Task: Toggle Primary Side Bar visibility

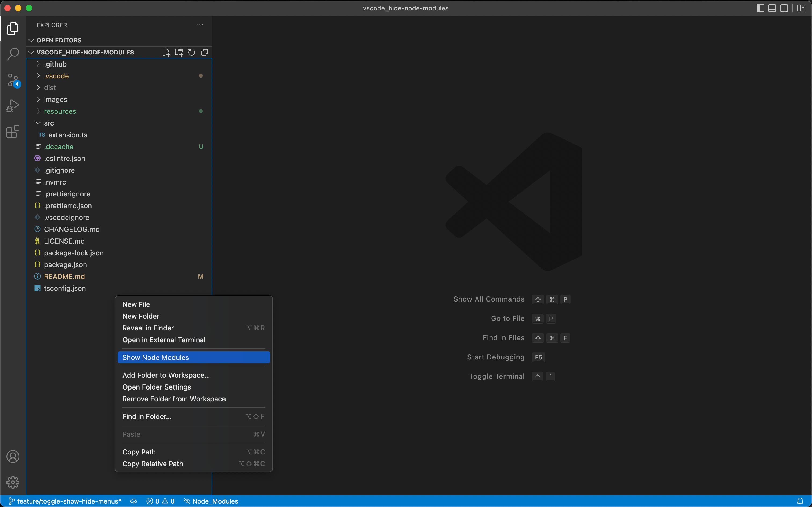Action: click(x=760, y=8)
